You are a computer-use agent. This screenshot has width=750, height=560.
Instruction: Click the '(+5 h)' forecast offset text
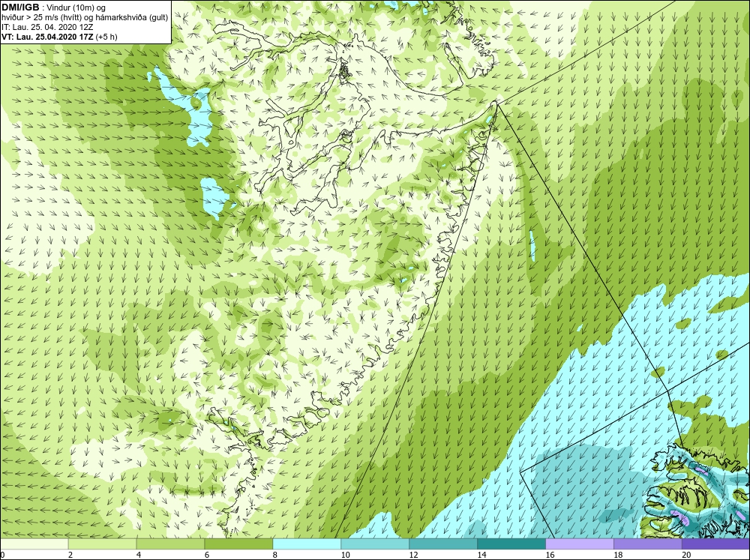(106, 36)
